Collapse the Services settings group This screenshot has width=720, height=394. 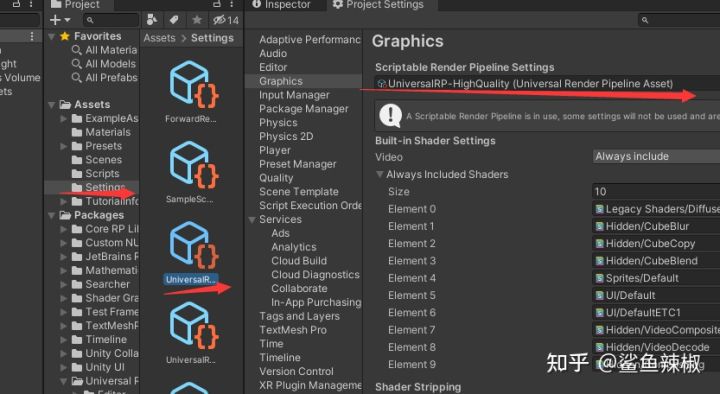coord(252,220)
